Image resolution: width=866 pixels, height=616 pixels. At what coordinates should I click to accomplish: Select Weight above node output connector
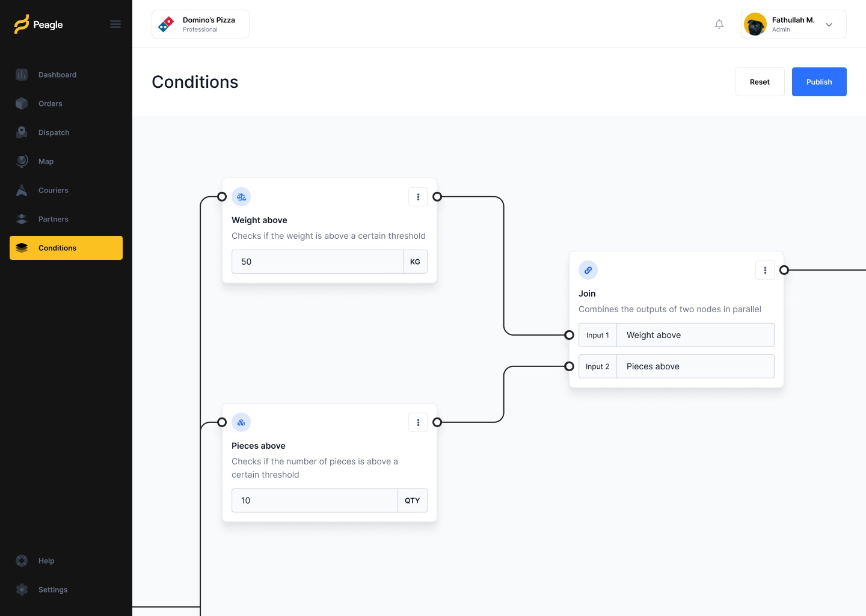[x=437, y=197]
